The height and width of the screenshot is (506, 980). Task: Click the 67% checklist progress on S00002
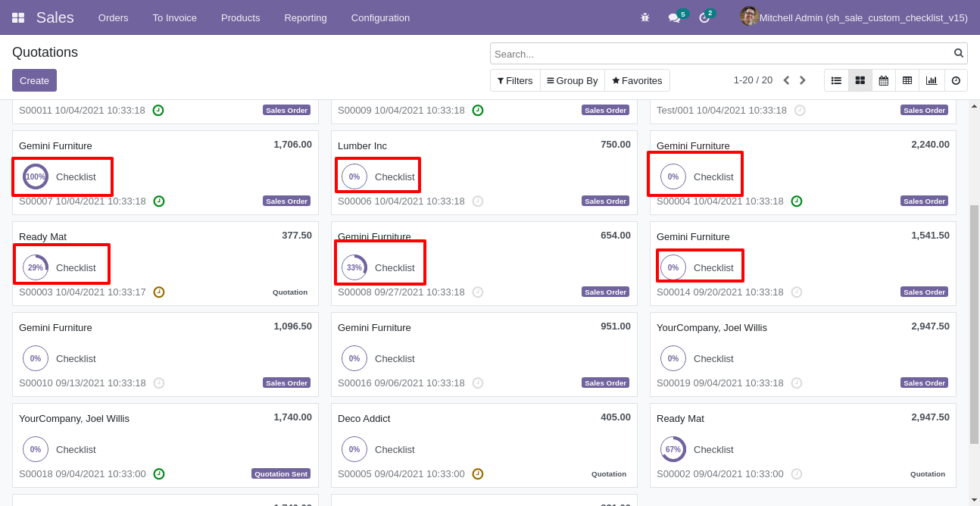(673, 449)
